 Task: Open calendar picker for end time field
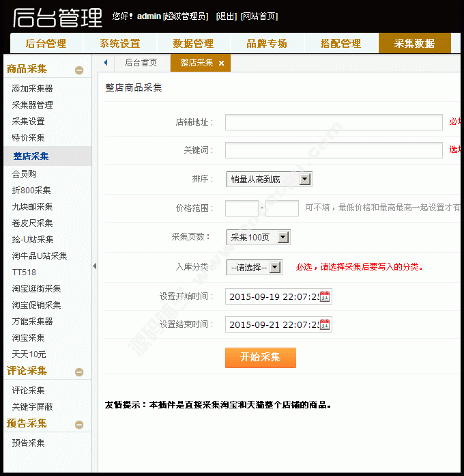pos(325,324)
